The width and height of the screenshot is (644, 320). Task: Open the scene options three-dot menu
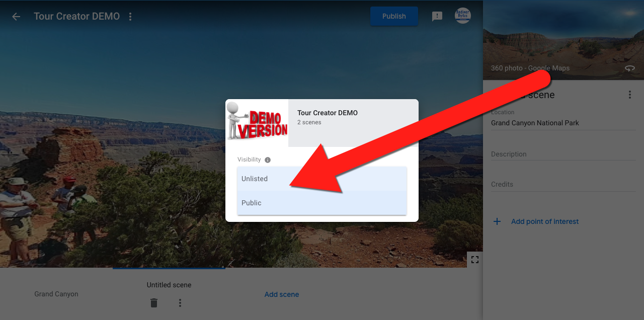click(629, 95)
